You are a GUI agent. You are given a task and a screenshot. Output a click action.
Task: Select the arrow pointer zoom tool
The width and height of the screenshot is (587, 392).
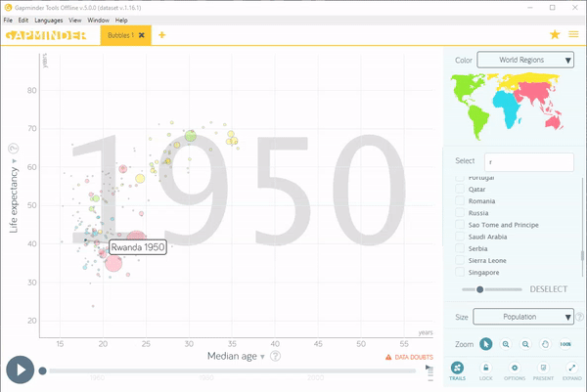486,344
